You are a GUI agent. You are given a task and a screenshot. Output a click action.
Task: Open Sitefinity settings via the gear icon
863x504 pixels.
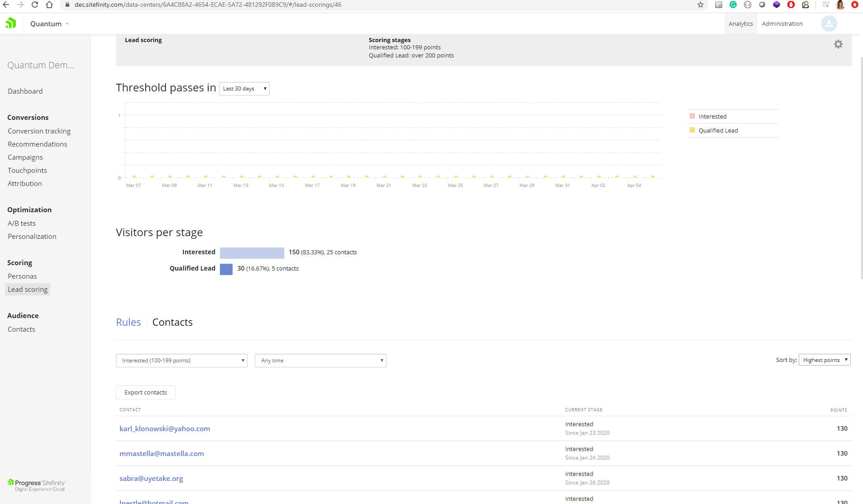838,44
